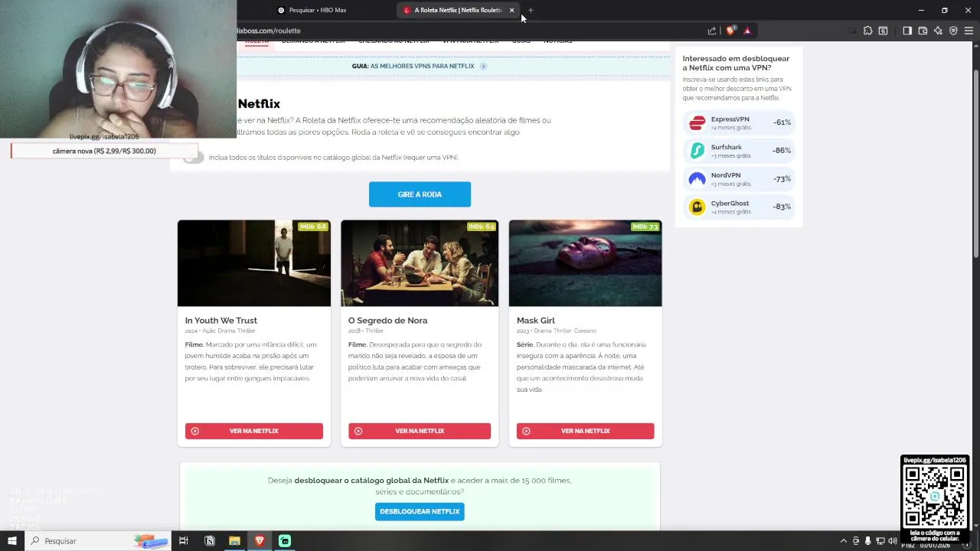Click the Brave Rewards triangle icon
Image resolution: width=980 pixels, height=551 pixels.
click(747, 31)
